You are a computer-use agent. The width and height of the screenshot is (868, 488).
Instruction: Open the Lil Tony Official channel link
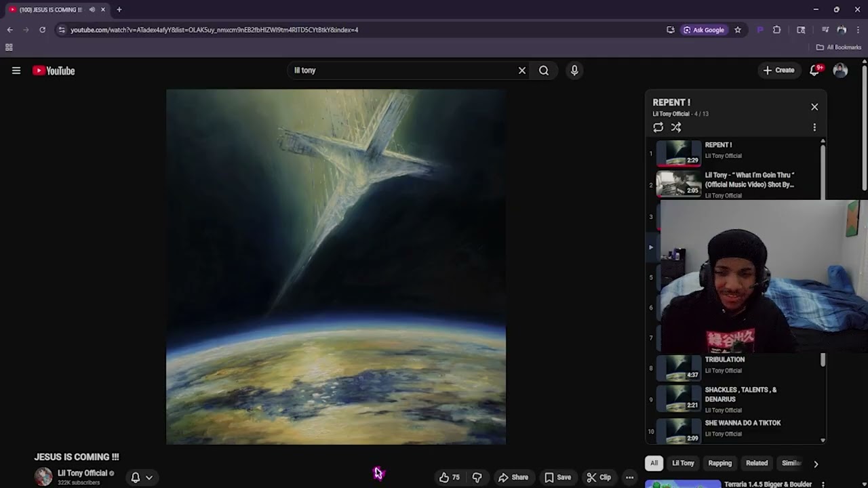[x=83, y=473]
